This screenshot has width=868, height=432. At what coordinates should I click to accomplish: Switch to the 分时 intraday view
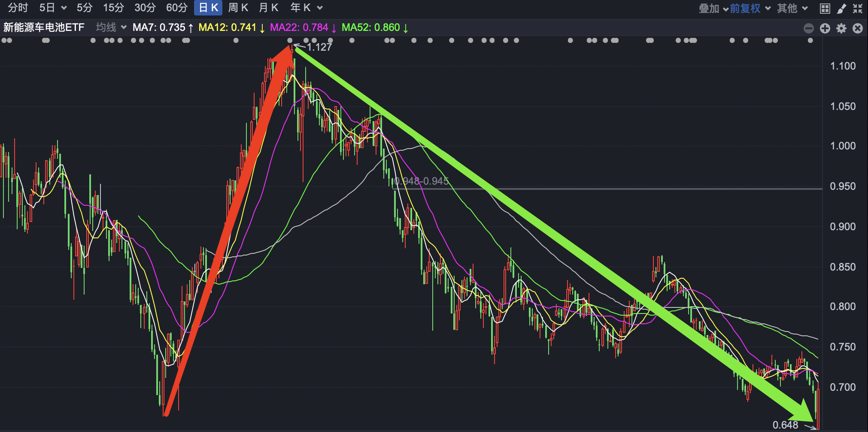click(18, 8)
